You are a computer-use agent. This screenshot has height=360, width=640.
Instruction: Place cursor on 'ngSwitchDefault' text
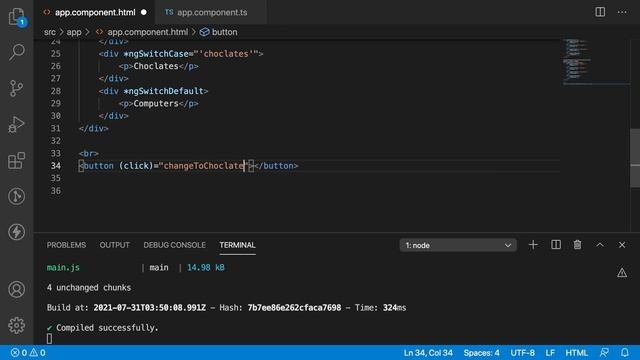(166, 91)
